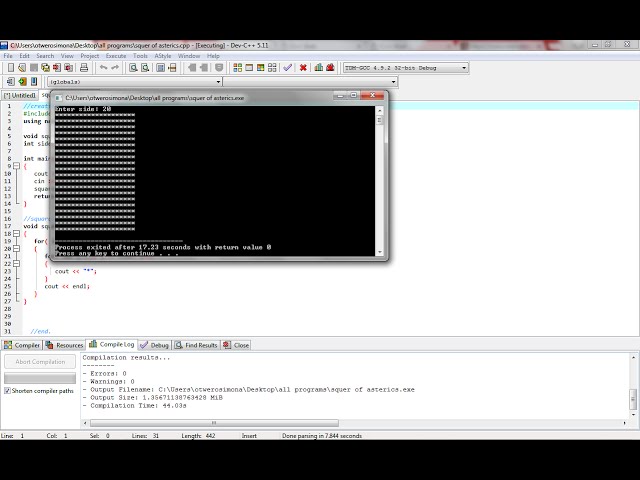The width and height of the screenshot is (640, 480).
Task: Collapse the code fold at line 22
Action: point(16,264)
